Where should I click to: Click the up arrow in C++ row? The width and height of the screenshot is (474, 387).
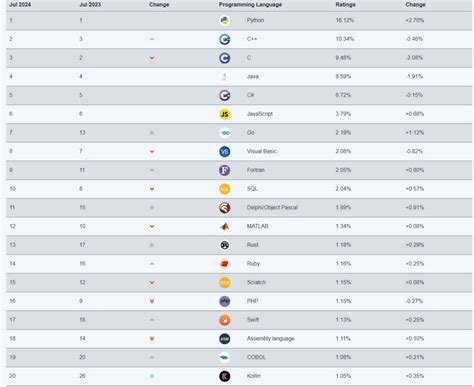click(x=152, y=39)
